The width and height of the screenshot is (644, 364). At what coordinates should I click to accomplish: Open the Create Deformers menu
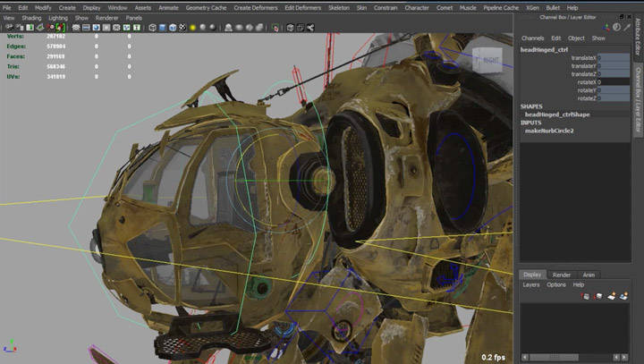256,8
